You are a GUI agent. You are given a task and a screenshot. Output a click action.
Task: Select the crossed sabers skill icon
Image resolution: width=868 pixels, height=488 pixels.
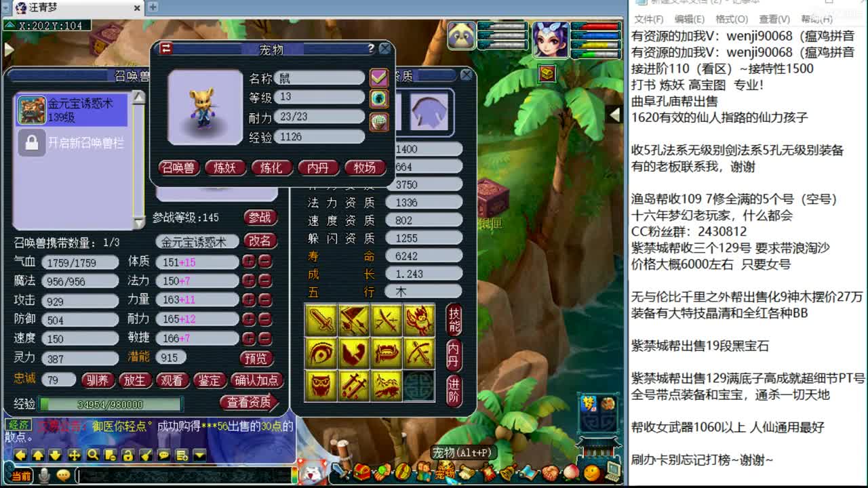pyautogui.click(x=387, y=320)
